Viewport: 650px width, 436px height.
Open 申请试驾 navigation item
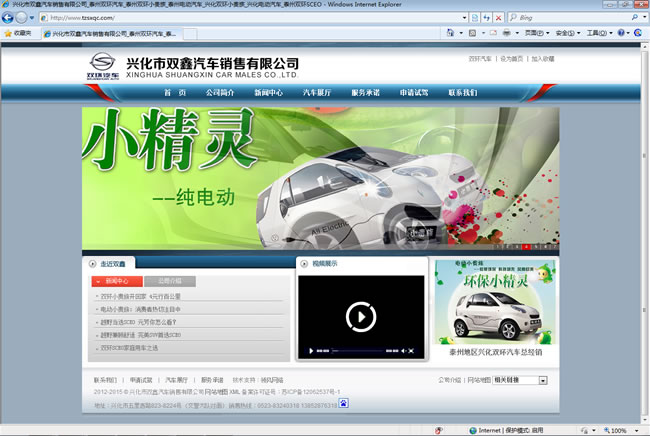(x=414, y=93)
